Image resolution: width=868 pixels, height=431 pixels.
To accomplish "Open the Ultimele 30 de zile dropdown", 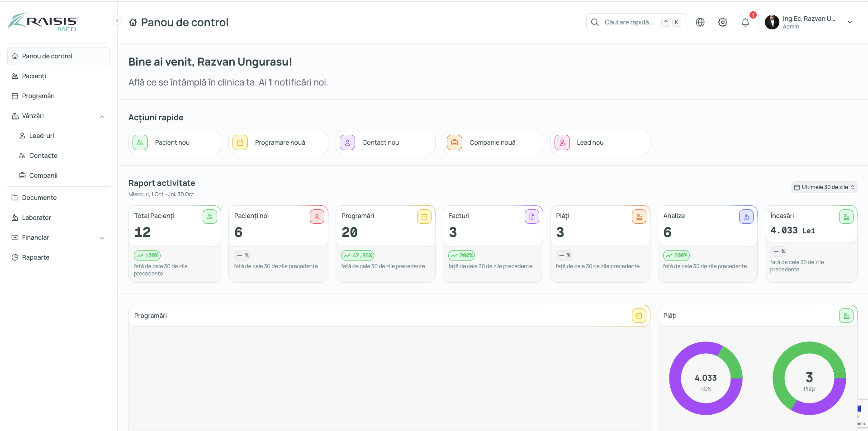I will pos(824,187).
